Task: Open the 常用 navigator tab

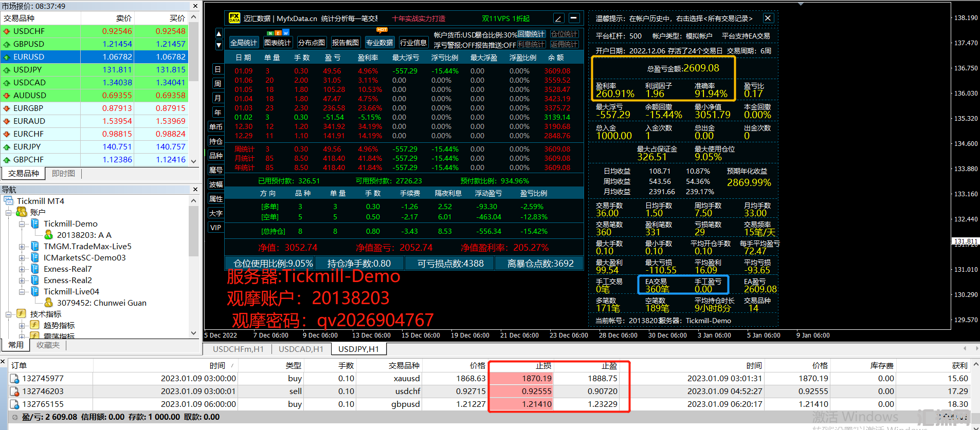Action: click(15, 345)
